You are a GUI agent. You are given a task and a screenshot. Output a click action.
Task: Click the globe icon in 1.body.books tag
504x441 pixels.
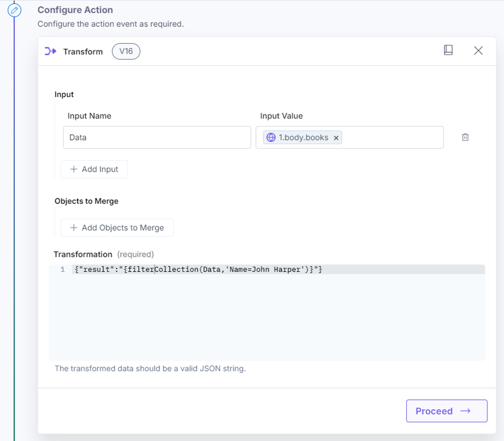(271, 137)
